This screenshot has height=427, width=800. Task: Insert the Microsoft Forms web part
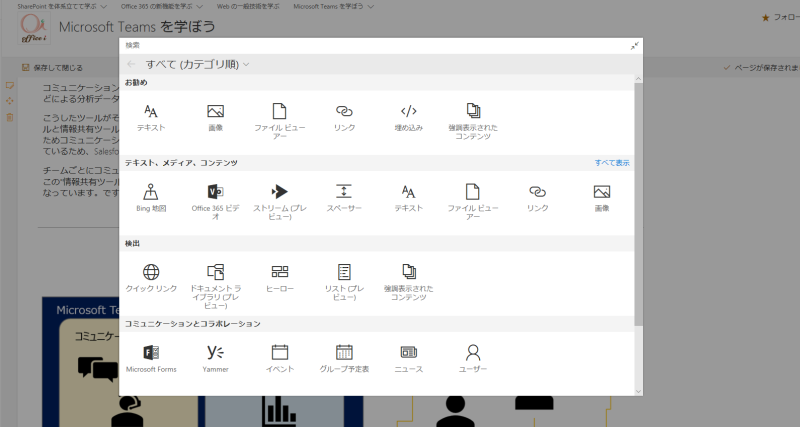(x=151, y=359)
